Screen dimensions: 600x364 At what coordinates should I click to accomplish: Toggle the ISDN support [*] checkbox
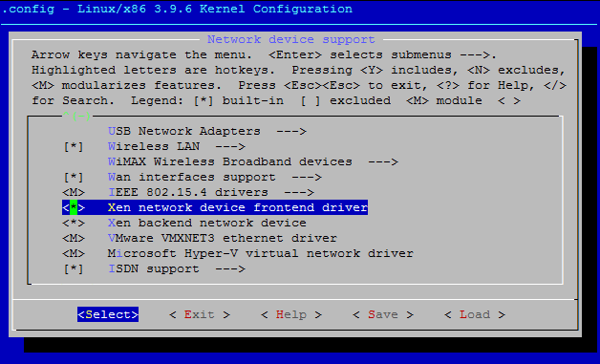tap(73, 269)
